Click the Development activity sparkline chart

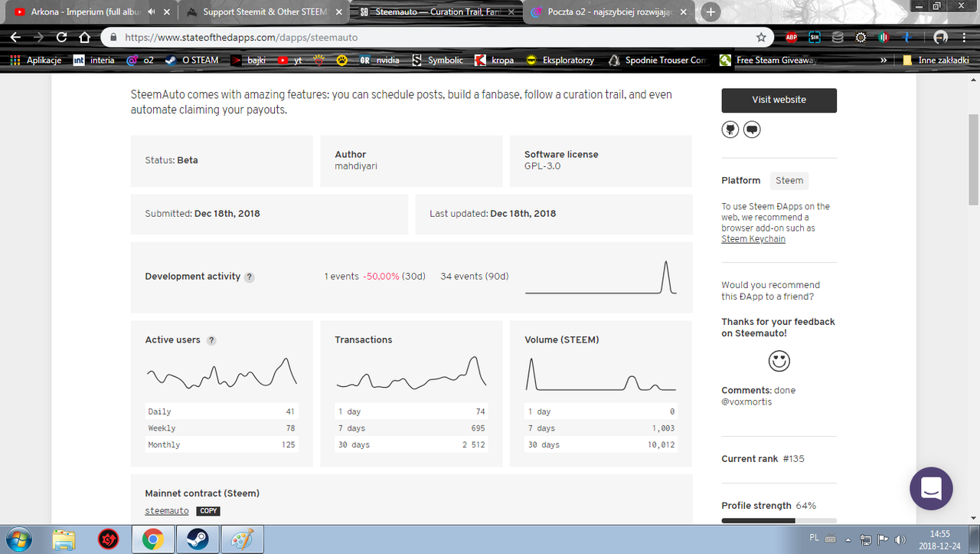(x=601, y=277)
